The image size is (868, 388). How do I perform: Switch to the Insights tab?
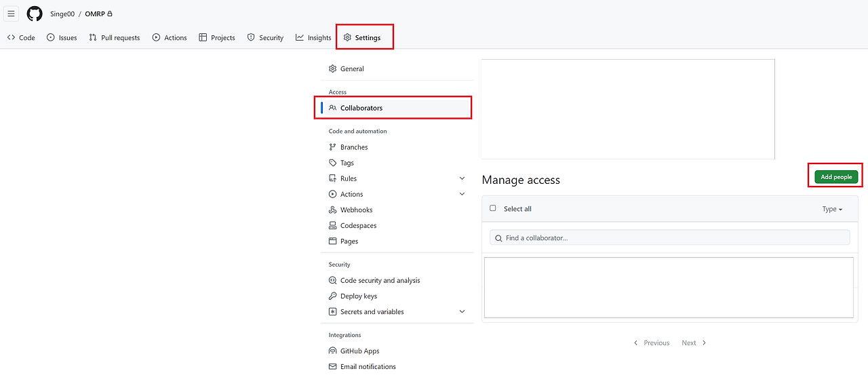[x=313, y=38]
